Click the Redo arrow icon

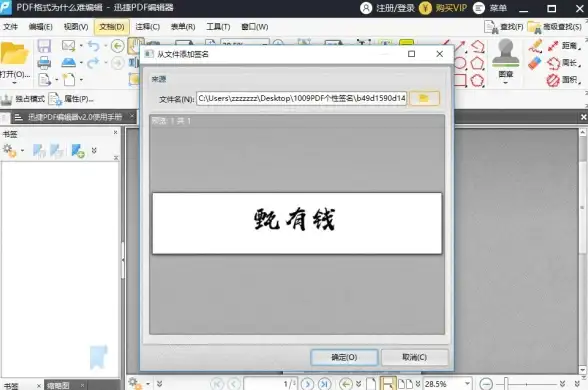point(93,63)
